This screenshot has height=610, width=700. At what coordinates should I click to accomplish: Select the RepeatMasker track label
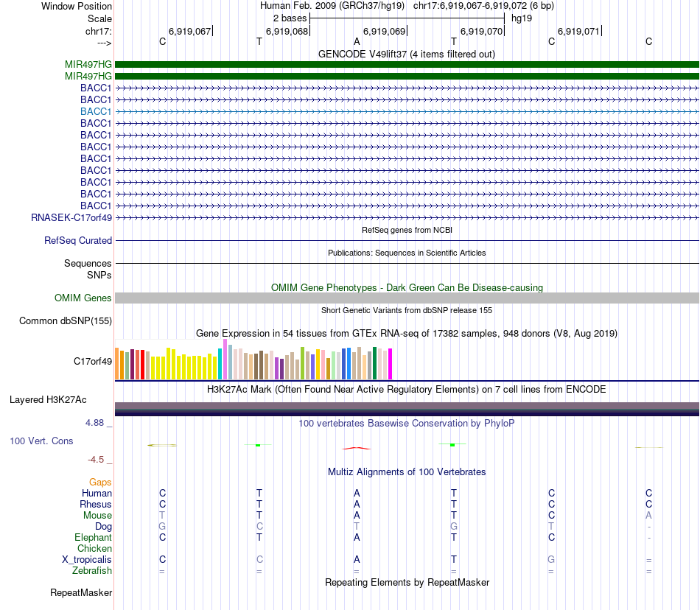(x=81, y=592)
